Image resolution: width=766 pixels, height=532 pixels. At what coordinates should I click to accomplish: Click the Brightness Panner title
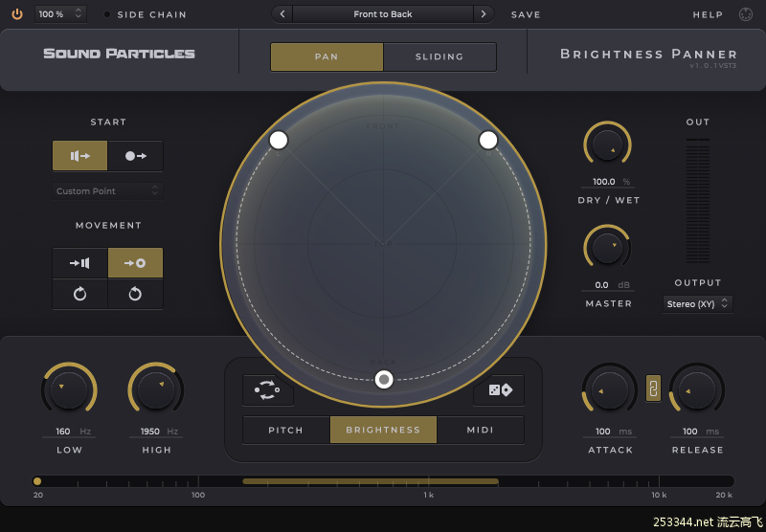[x=648, y=54]
